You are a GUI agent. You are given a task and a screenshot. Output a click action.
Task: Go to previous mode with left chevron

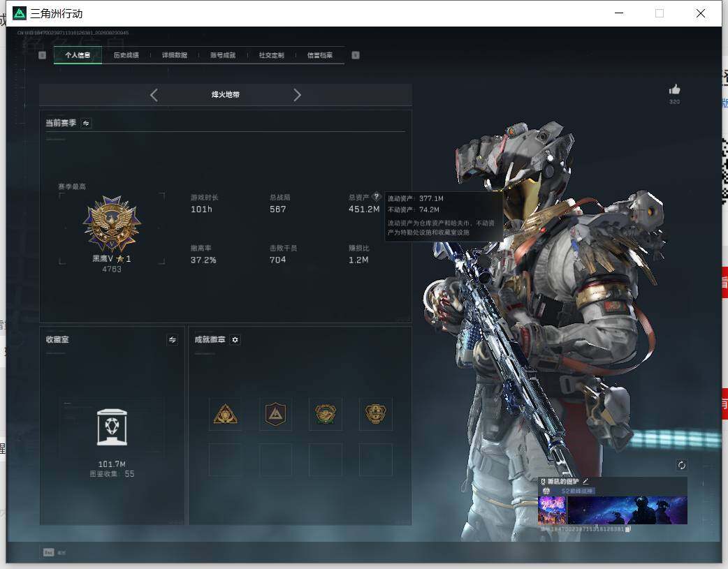coord(154,95)
